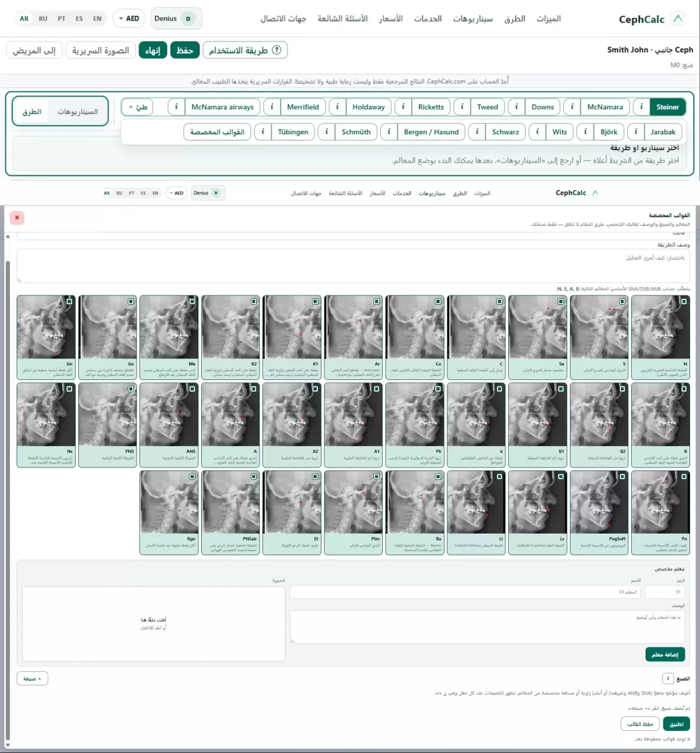Screen dimensions: 700x753
Task: Open info icon beside Bergen / Hasund
Action: (389, 132)
